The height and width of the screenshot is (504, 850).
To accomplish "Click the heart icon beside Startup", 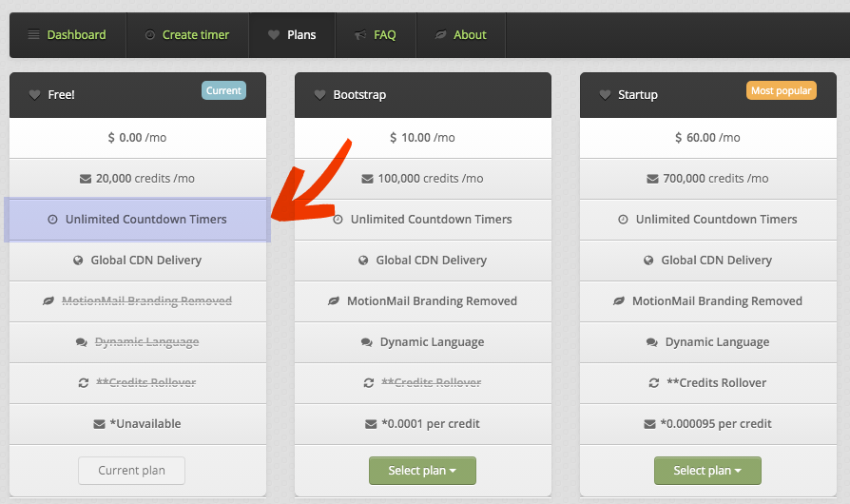I will click(606, 95).
